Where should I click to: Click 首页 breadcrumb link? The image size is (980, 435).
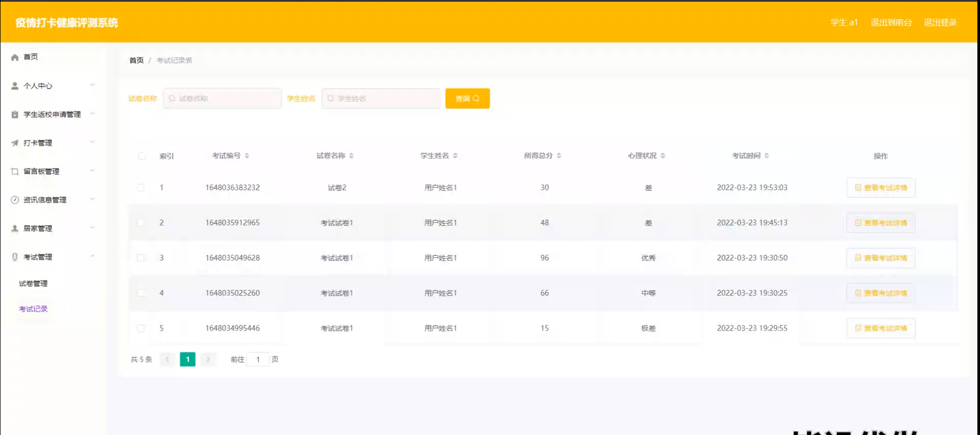point(136,60)
